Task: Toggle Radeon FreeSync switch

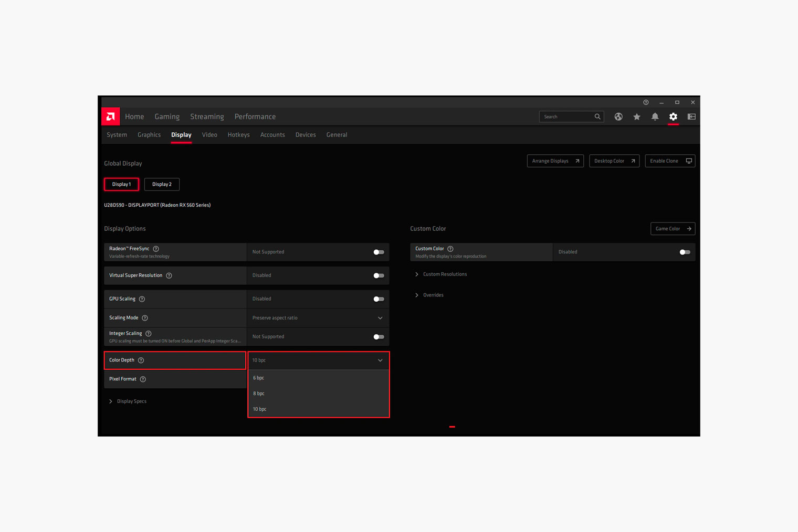Action: tap(379, 252)
